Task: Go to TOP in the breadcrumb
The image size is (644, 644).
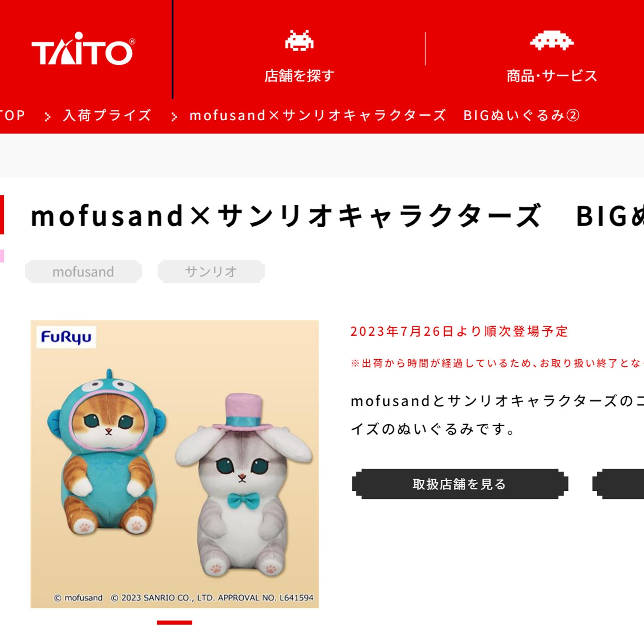Action: pyautogui.click(x=12, y=115)
